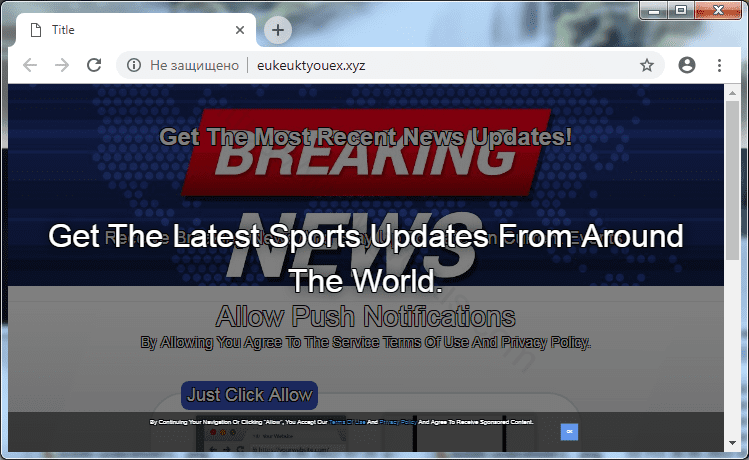
Task: Click the blue OK button in footer
Action: point(569,431)
